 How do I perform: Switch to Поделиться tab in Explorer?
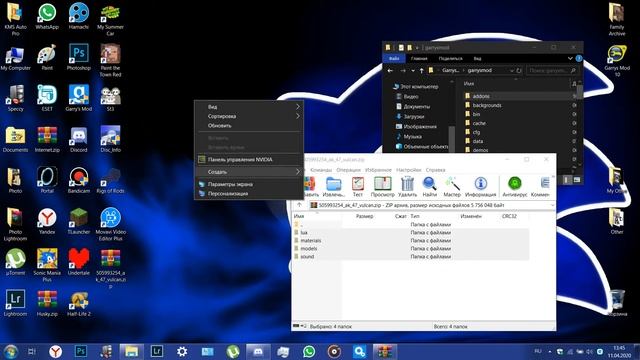pyautogui.click(x=450, y=59)
